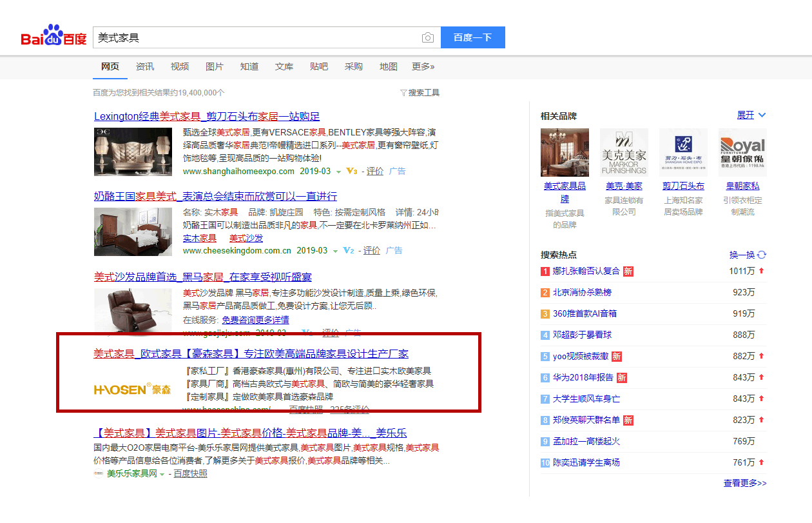
Task: Open hot search 娜扎张翰否认复合
Action: pyautogui.click(x=586, y=271)
